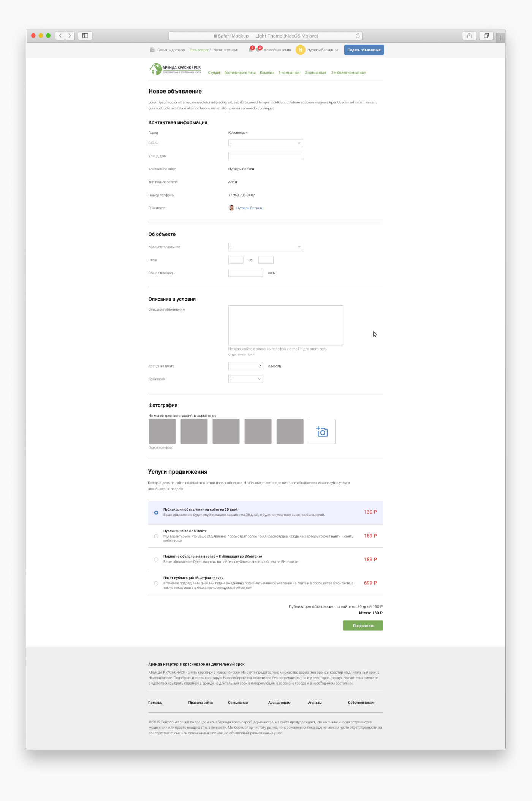
Task: Click the total floors field after 'Из'
Action: (266, 260)
